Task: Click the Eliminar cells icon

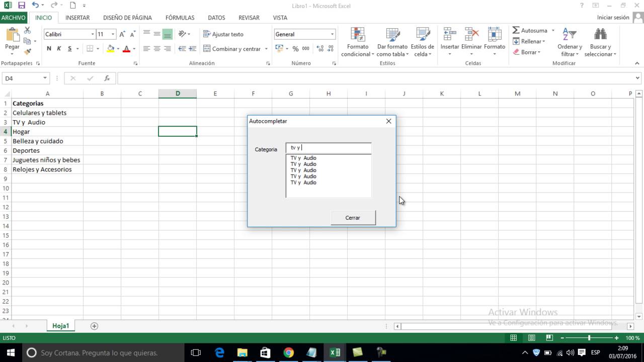Action: coord(472,34)
